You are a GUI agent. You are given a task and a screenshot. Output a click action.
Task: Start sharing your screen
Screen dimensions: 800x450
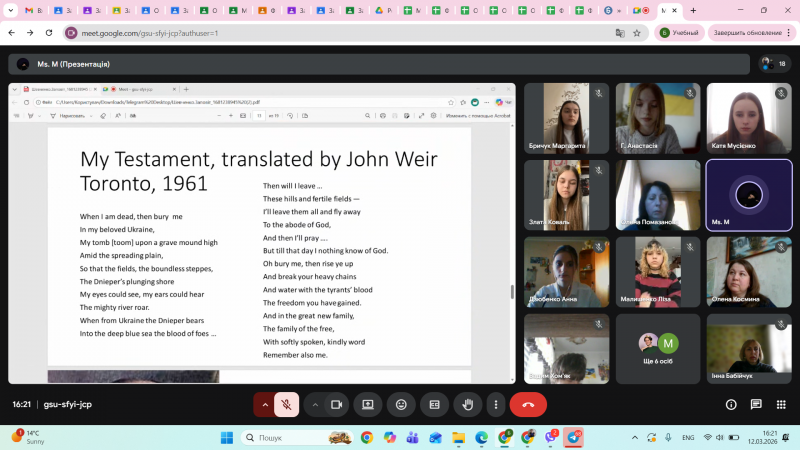pos(368,404)
